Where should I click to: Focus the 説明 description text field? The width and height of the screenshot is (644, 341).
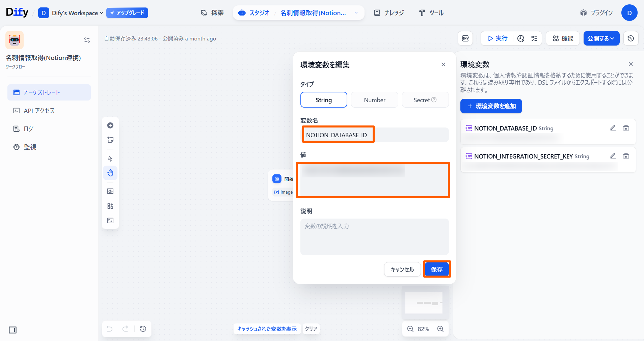point(374,236)
